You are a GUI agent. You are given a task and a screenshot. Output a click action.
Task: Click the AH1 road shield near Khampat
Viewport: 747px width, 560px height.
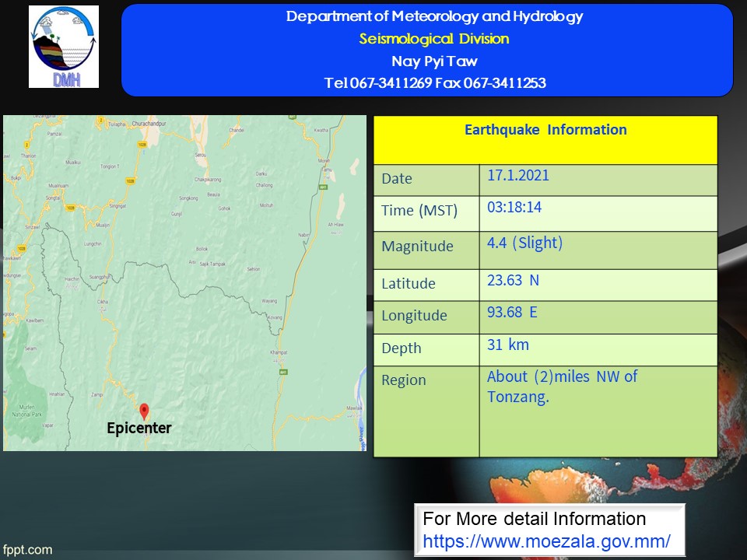point(283,372)
